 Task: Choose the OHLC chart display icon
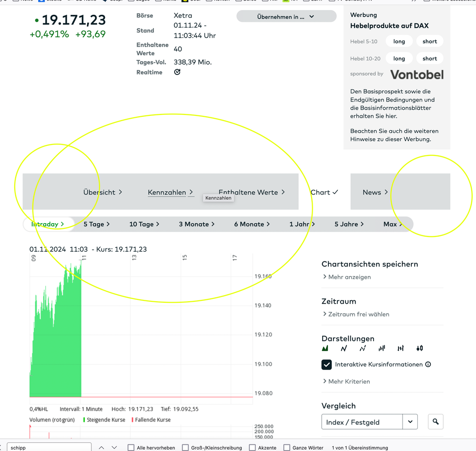(x=401, y=348)
